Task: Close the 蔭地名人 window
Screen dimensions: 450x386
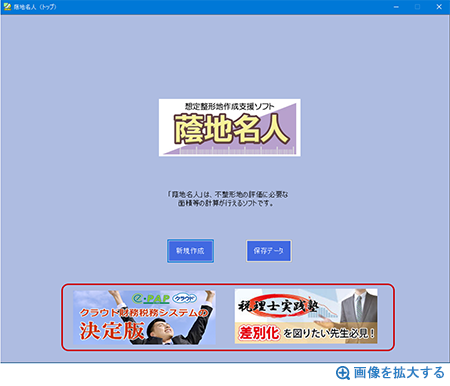Action: pyautogui.click(x=439, y=7)
